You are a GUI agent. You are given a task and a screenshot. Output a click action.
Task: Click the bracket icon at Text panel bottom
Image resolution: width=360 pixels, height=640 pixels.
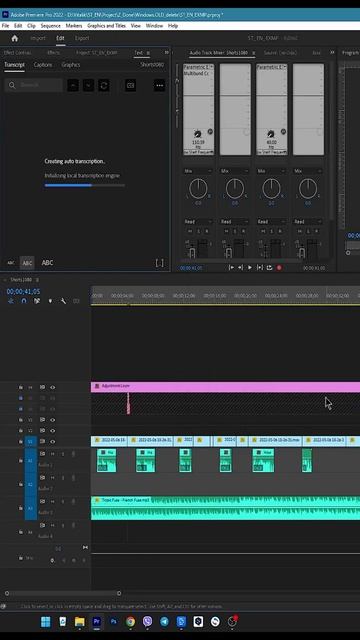click(160, 263)
